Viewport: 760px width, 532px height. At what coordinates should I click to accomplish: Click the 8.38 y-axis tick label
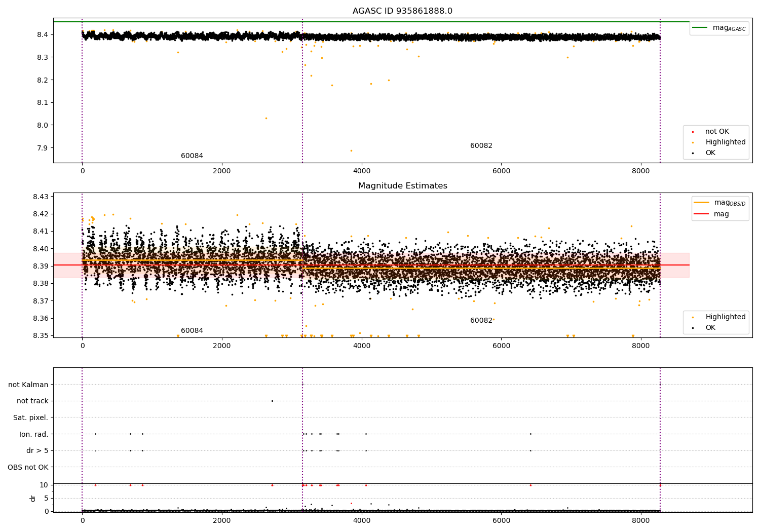pyautogui.click(x=41, y=283)
